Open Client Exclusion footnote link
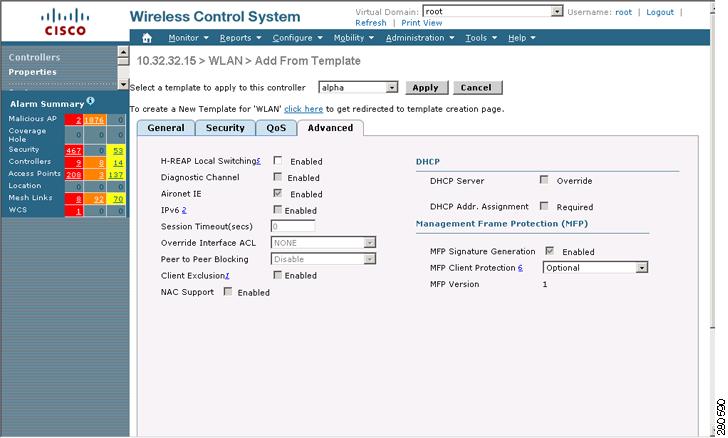 pos(227,275)
